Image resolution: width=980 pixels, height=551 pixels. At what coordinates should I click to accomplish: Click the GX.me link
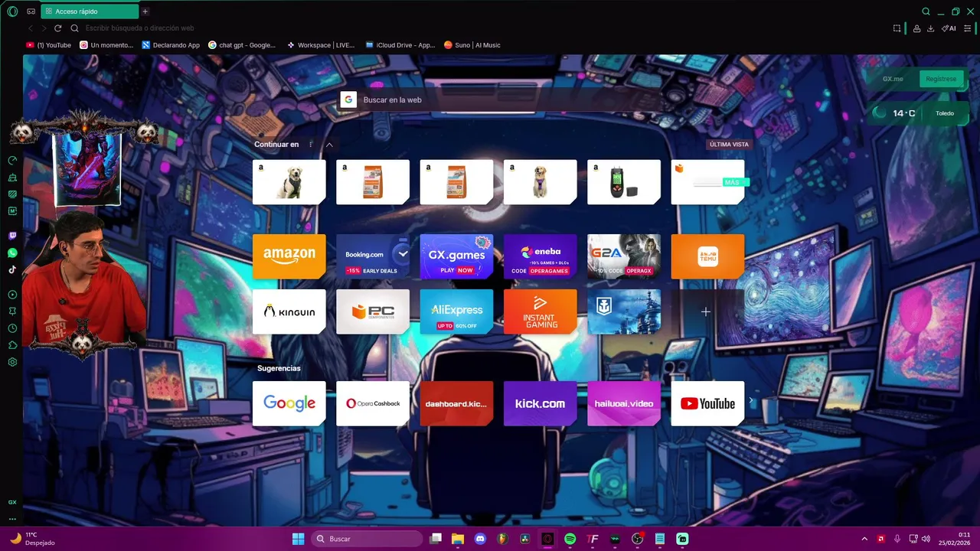[893, 79]
